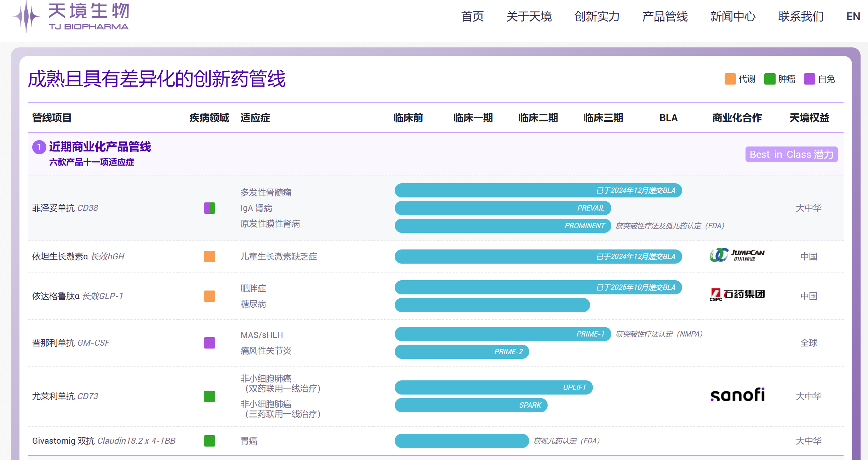The width and height of the screenshot is (868, 460).
Task: Click the Sanofi partner logo
Action: pos(737,395)
